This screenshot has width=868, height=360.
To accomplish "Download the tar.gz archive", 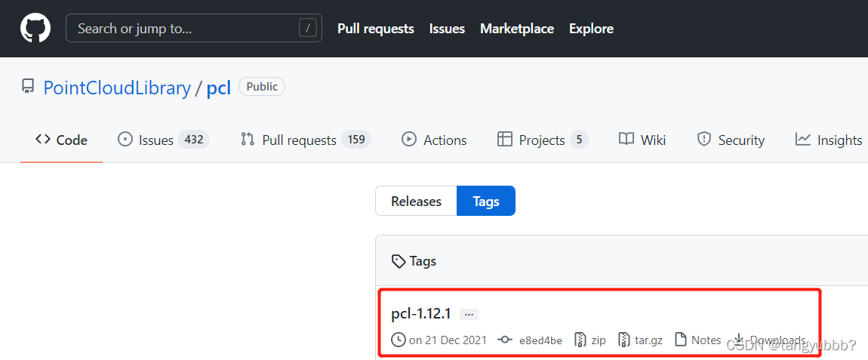I will click(648, 340).
